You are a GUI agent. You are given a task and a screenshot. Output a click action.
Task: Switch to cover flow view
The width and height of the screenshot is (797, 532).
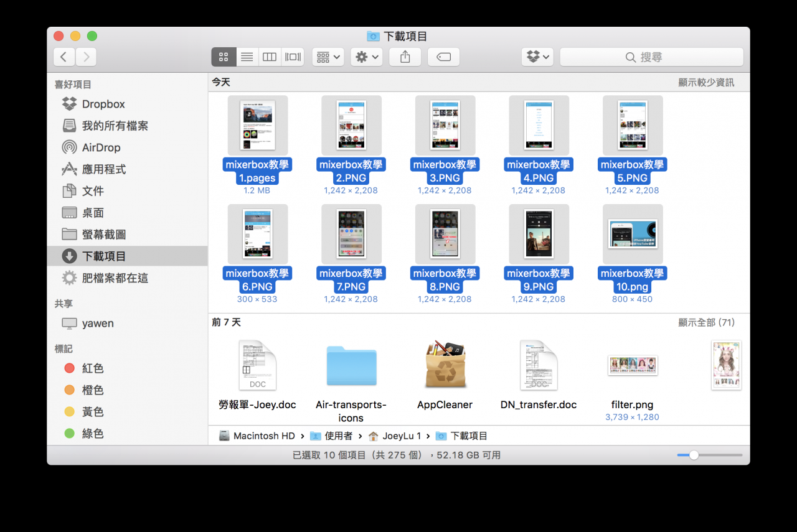291,57
